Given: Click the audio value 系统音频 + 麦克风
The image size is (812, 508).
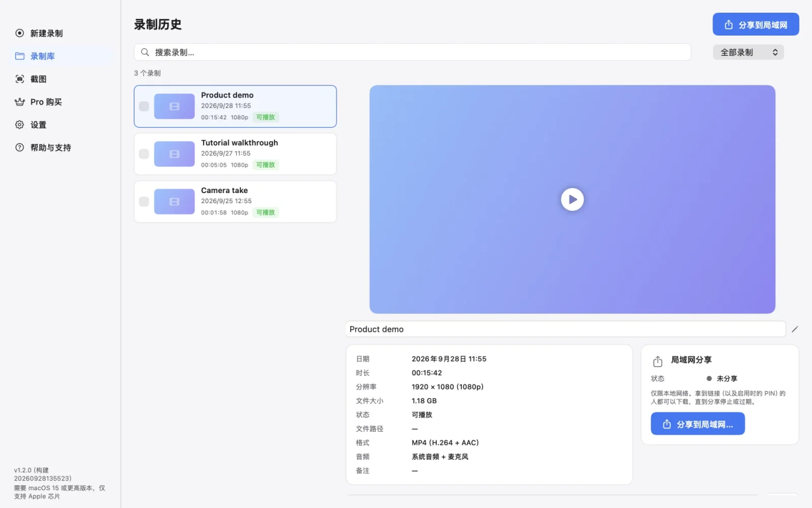Looking at the screenshot, I should [440, 457].
